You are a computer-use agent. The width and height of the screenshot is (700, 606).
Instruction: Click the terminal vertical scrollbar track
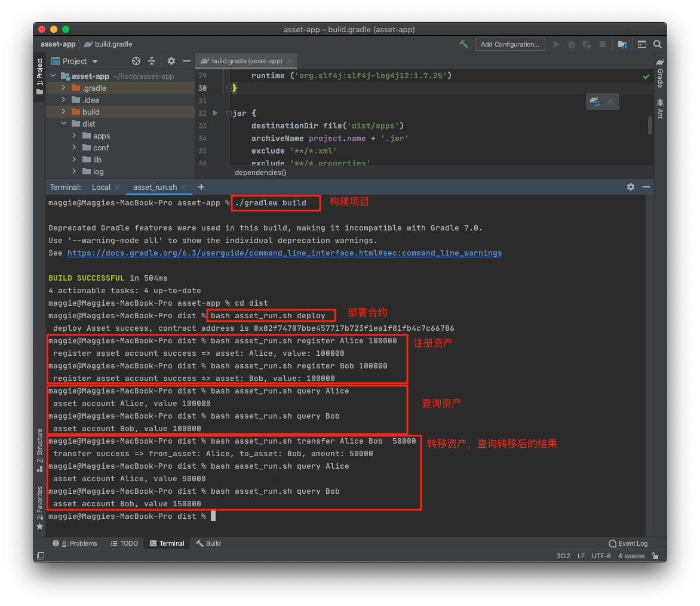[650, 365]
